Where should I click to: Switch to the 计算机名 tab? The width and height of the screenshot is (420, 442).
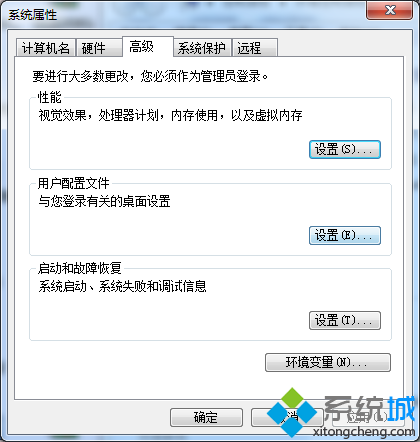[x=45, y=48]
